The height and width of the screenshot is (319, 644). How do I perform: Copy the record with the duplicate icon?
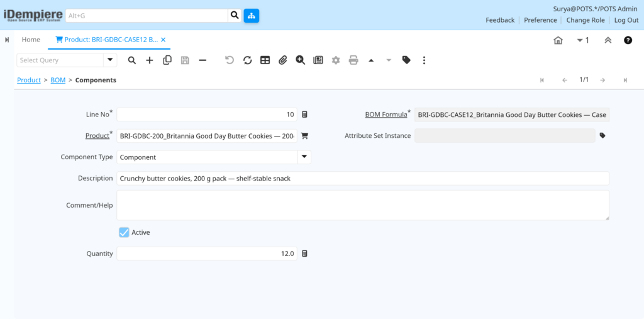click(167, 60)
